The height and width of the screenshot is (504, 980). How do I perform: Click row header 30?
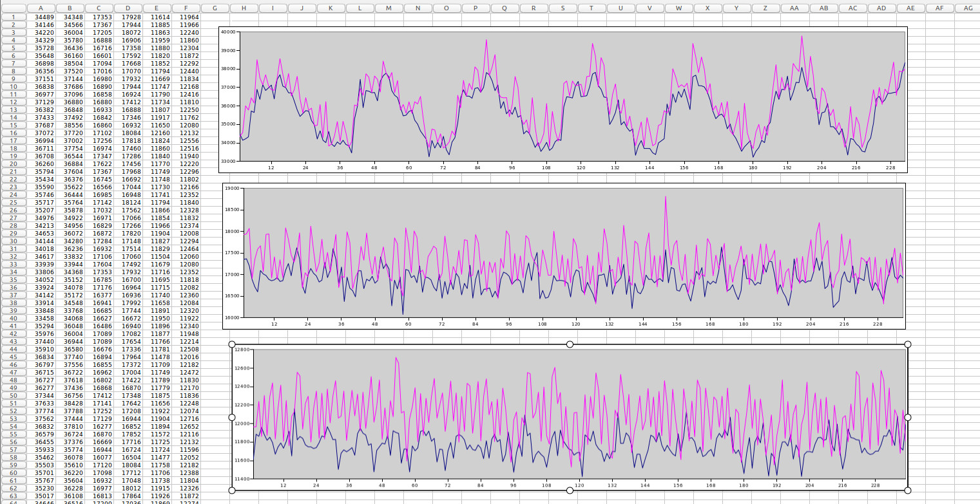[13, 241]
